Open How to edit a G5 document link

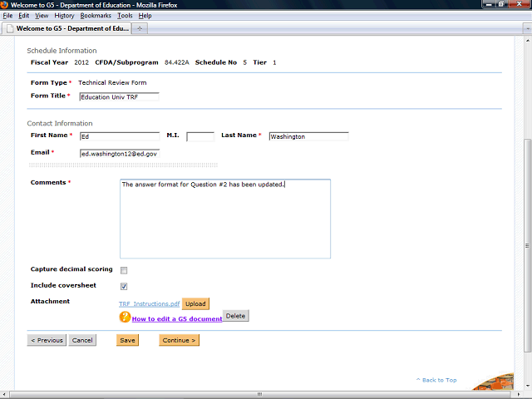(x=176, y=318)
